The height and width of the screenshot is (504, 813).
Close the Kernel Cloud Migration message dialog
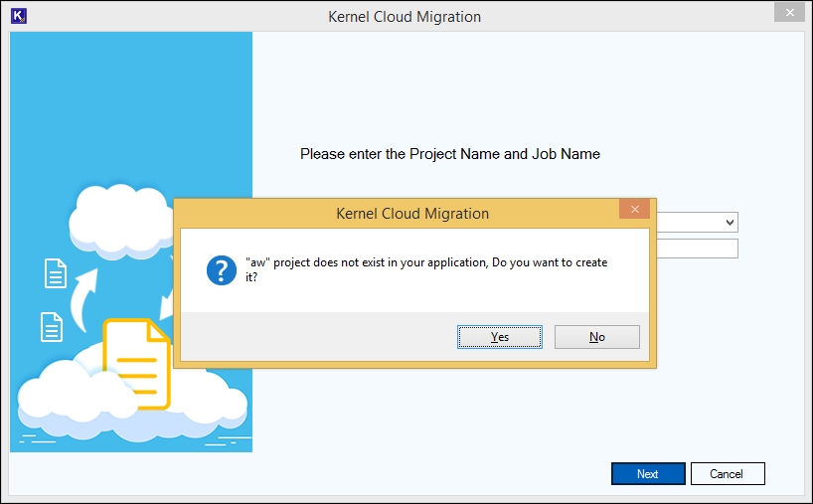pos(634,209)
